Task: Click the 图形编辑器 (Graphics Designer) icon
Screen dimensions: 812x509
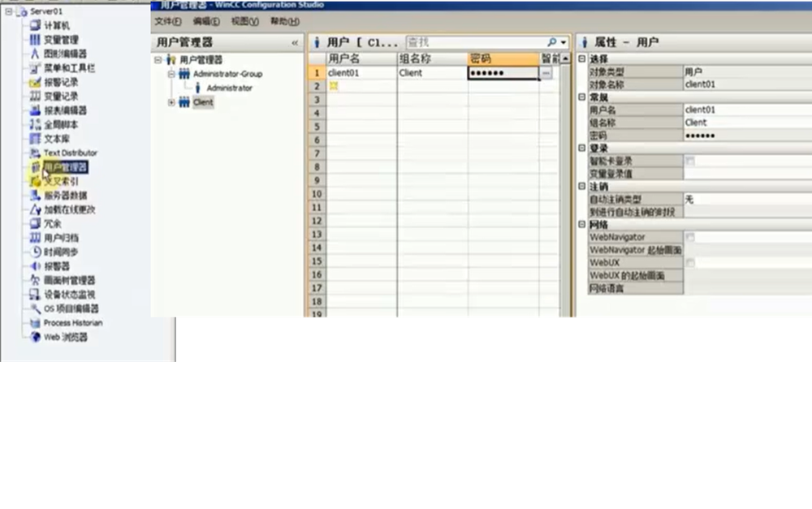Action: (35, 54)
